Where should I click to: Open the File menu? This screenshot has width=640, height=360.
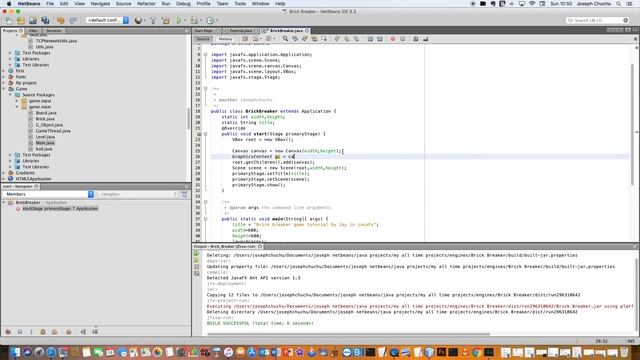tap(50, 4)
